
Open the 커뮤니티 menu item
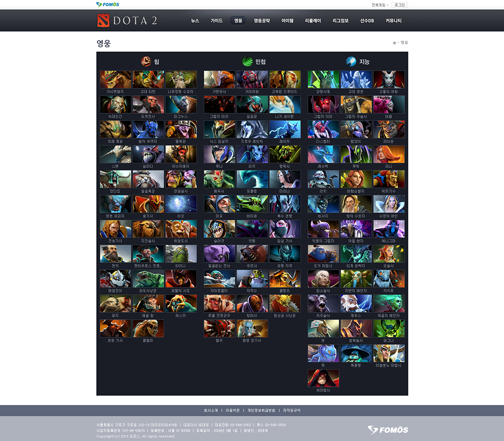click(394, 21)
